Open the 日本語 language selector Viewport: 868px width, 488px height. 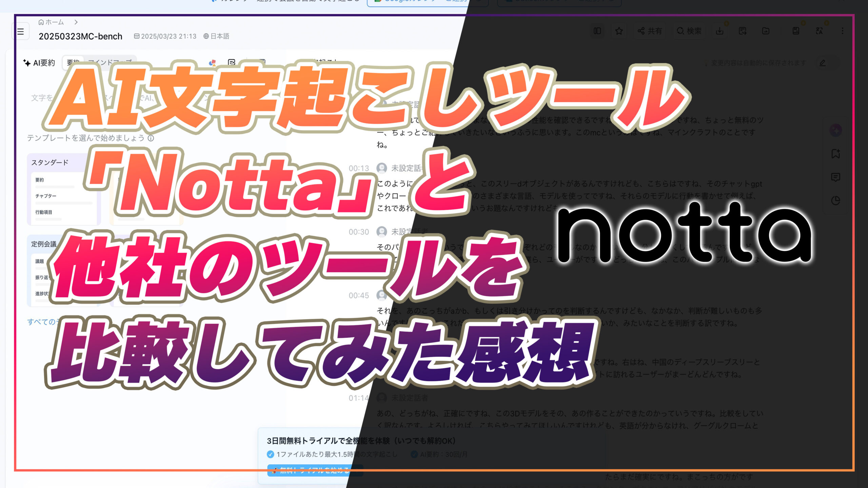click(x=216, y=36)
